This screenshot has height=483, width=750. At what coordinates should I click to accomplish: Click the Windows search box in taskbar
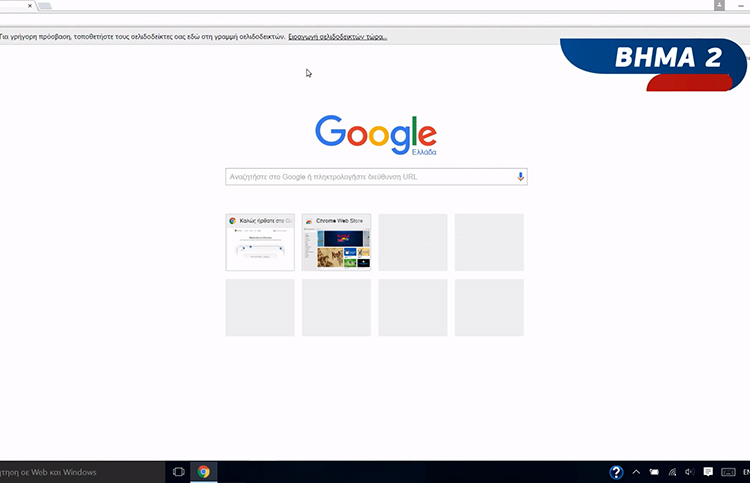[82, 472]
